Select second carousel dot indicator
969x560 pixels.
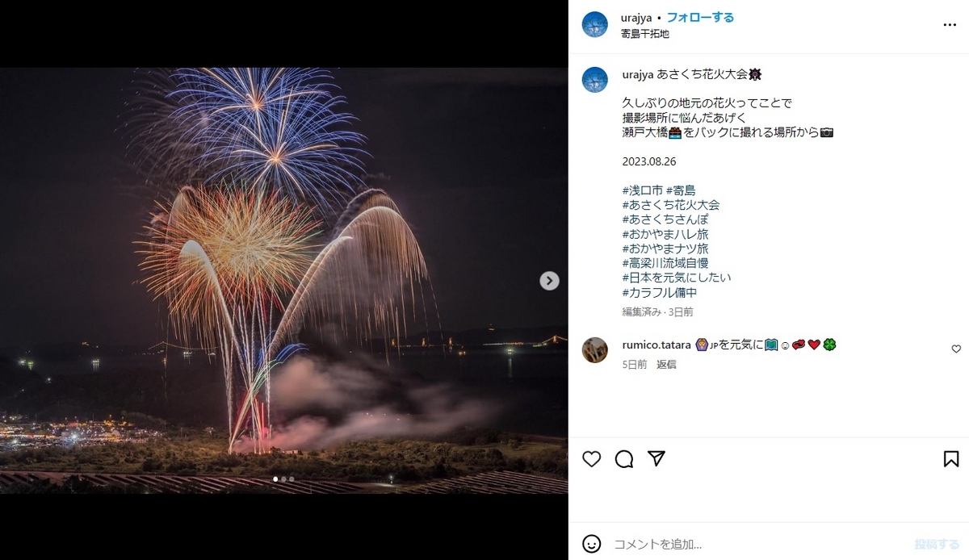283,479
